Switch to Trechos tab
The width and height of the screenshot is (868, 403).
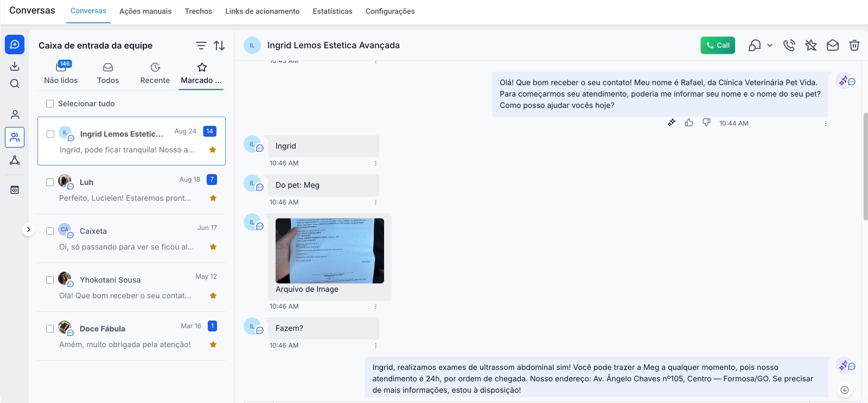click(x=199, y=11)
